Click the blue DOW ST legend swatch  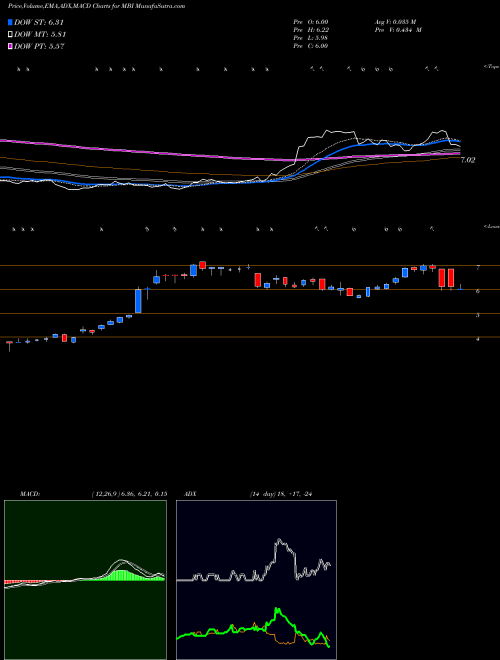(x=11, y=22)
